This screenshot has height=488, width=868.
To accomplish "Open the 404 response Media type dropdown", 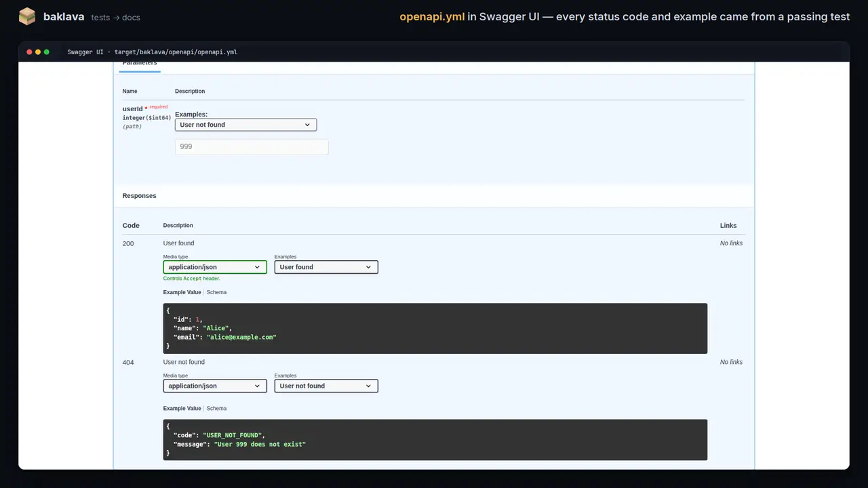I will tap(215, 386).
